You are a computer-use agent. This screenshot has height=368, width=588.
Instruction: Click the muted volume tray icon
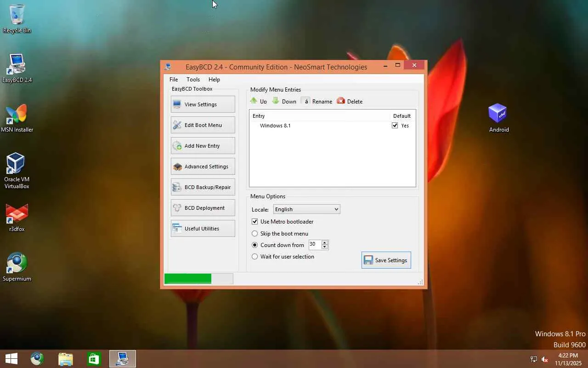tap(545, 359)
